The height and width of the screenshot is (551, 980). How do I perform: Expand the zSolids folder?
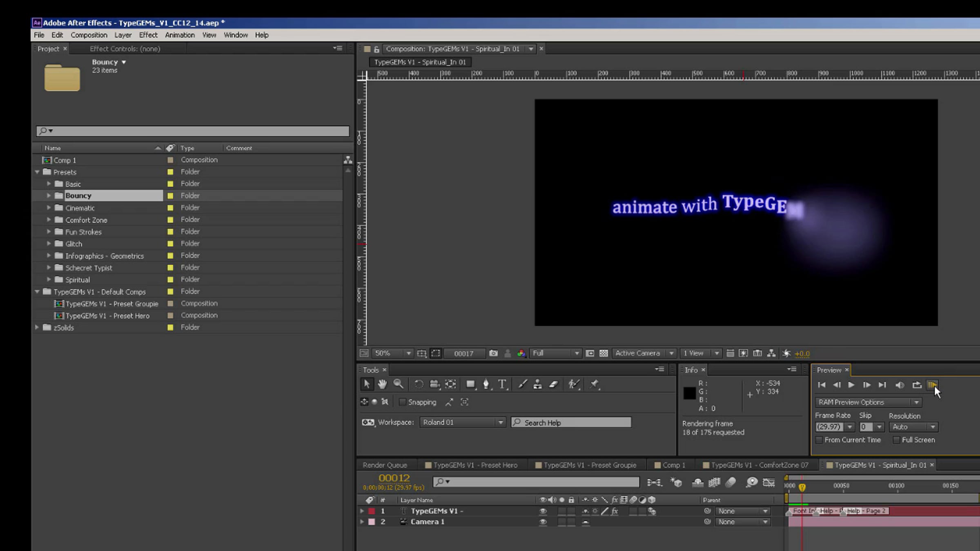(37, 327)
